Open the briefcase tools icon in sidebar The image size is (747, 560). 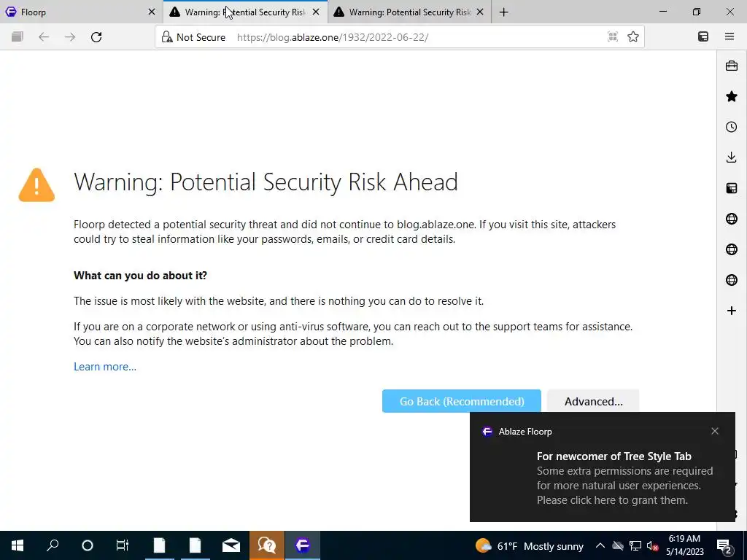click(x=731, y=66)
